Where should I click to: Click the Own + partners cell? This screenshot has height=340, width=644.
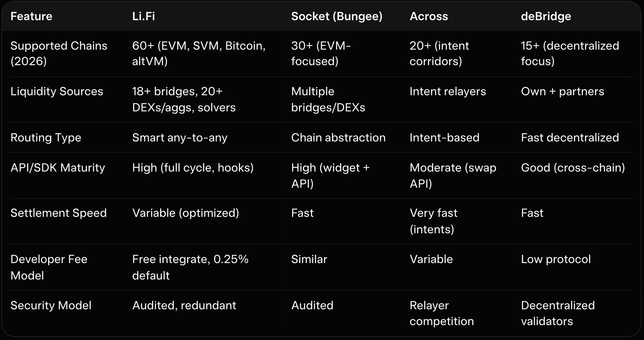coord(562,92)
